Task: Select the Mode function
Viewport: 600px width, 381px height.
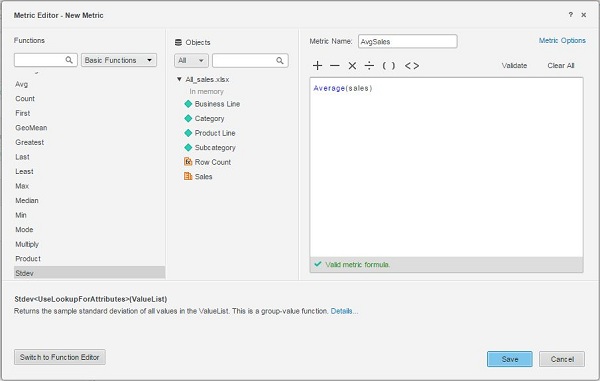Action: pos(24,230)
